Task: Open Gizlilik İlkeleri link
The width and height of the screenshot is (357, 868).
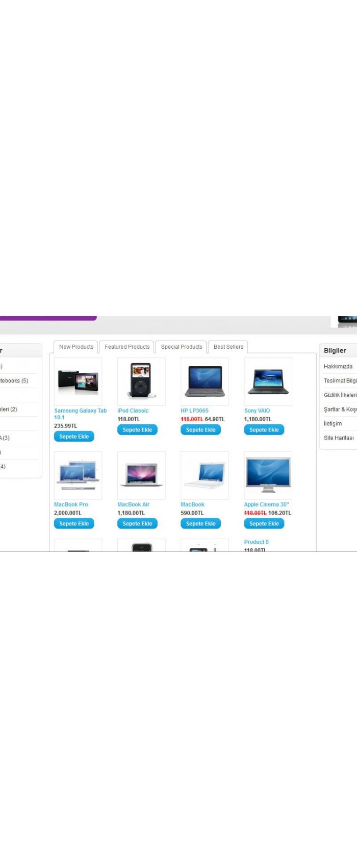Action: pyautogui.click(x=340, y=395)
